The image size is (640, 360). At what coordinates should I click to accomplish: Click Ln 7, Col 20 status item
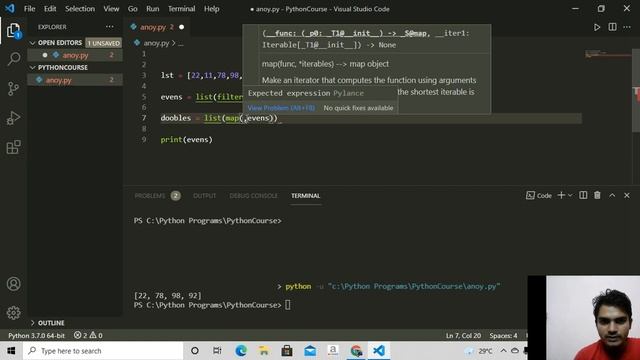click(463, 335)
